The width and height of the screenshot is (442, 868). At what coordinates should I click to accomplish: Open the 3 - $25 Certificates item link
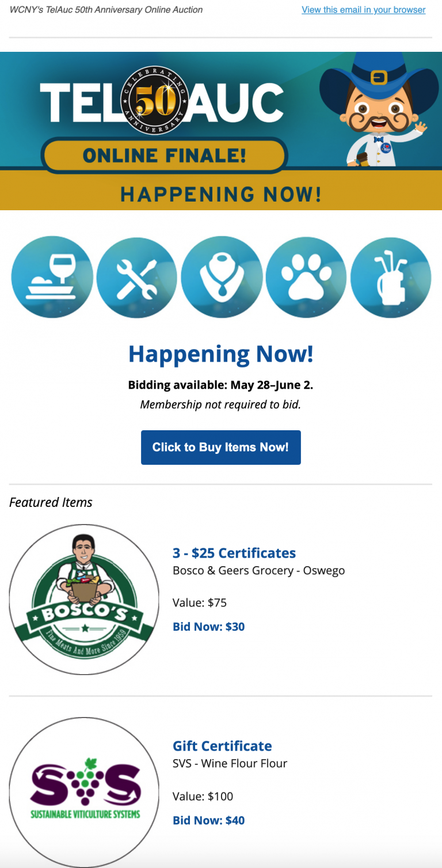click(234, 553)
